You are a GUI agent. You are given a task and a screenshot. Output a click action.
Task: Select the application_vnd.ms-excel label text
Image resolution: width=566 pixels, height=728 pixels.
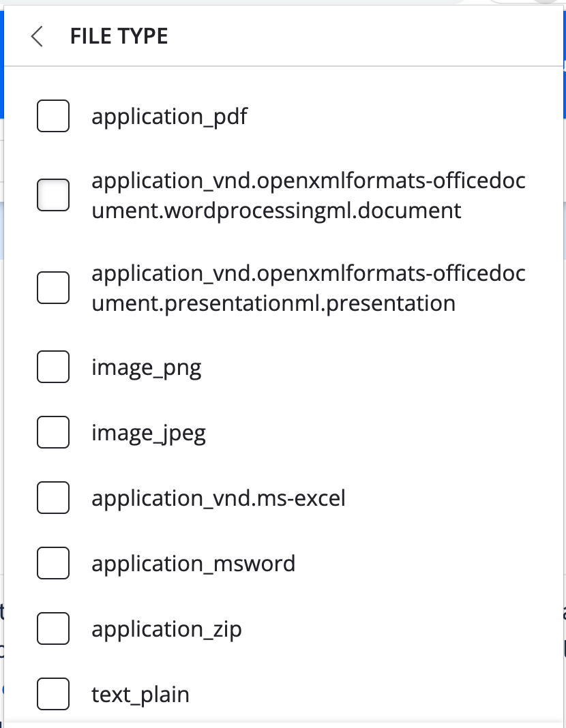coord(218,498)
